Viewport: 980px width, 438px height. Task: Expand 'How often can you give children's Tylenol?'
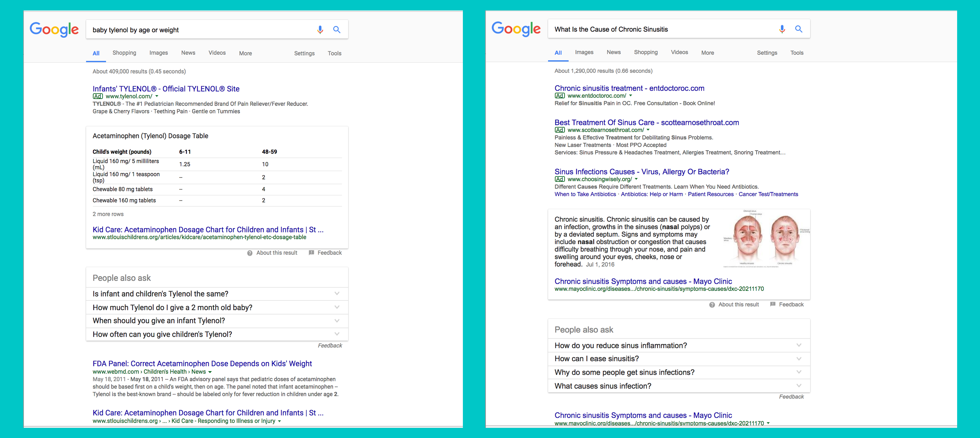click(217, 334)
